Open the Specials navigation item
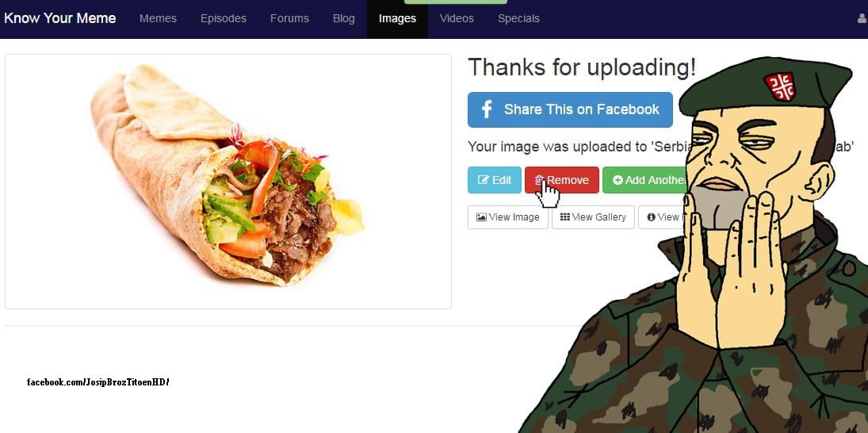Screen dimensions: 868x433 coord(518,18)
